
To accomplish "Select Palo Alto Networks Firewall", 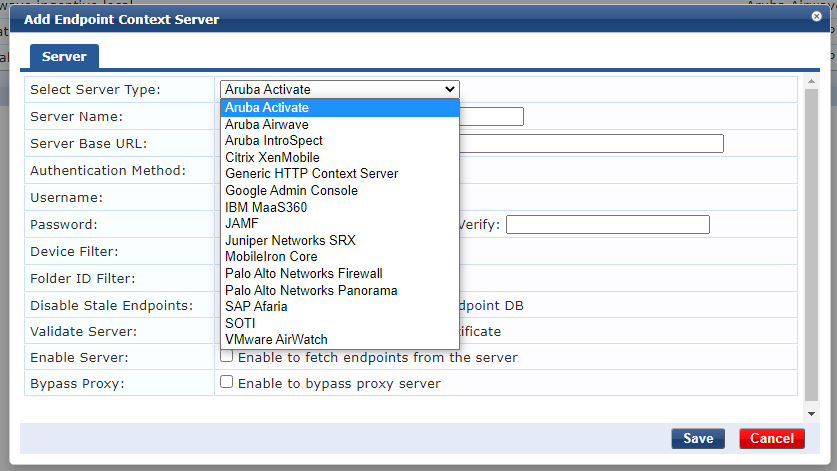I will [x=339, y=273].
